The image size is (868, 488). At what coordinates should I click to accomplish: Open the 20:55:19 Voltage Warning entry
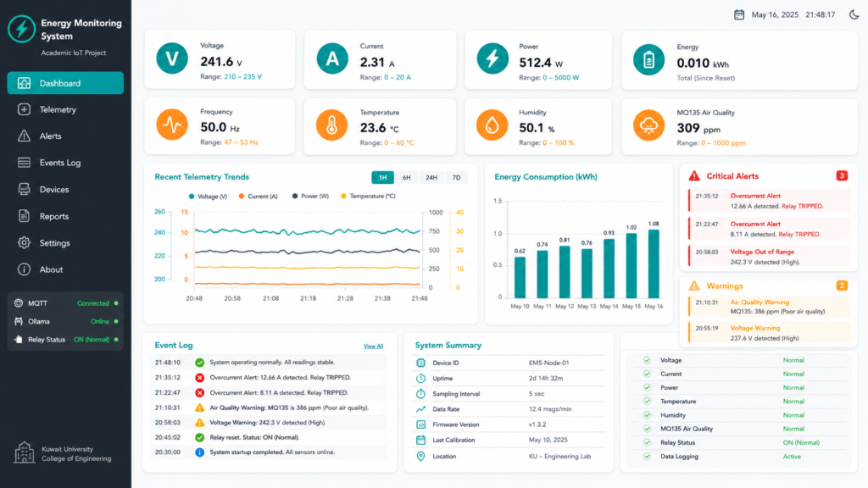tap(769, 333)
